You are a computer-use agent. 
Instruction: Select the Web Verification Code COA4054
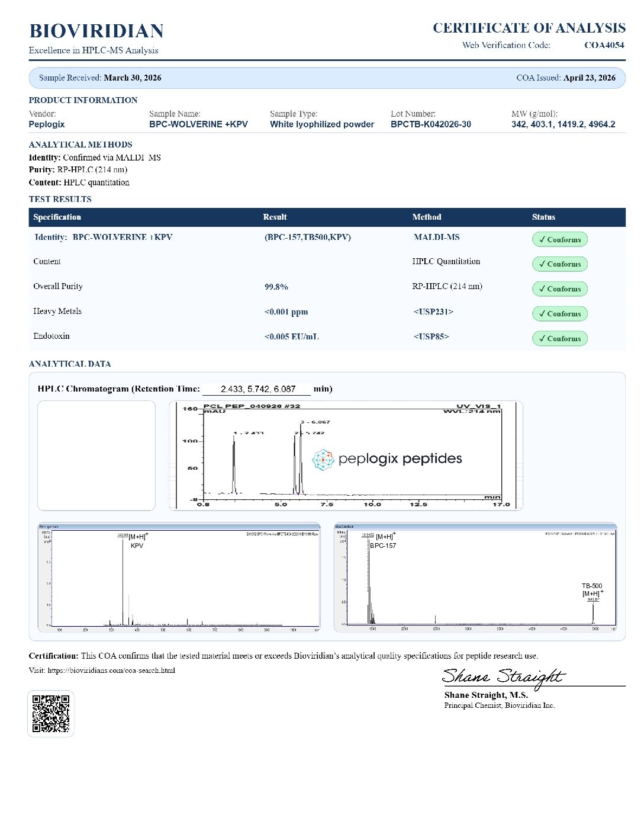point(604,45)
